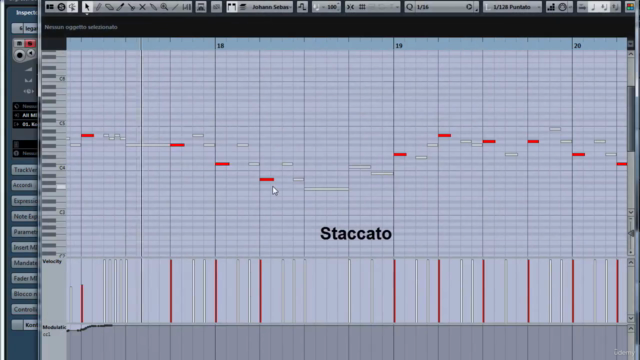The width and height of the screenshot is (640, 360).
Task: Toggle the Monitor speaker button in the Inspector
Action: tap(31, 53)
